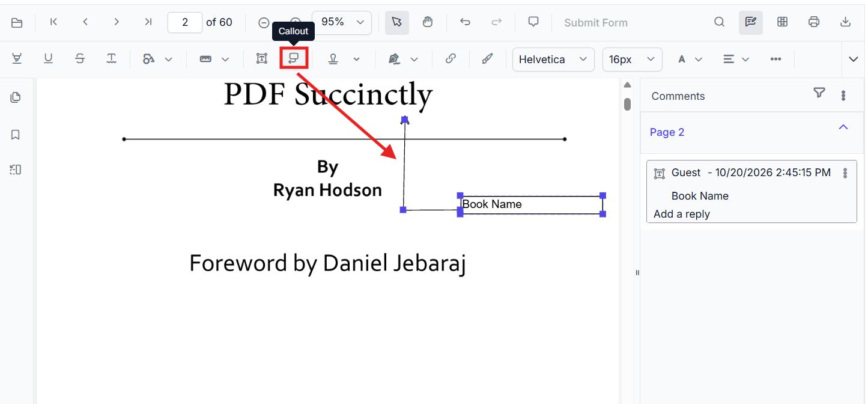Viewport: 868px width, 404px height.
Task: Open Comments panel more options menu
Action: pos(843,95)
